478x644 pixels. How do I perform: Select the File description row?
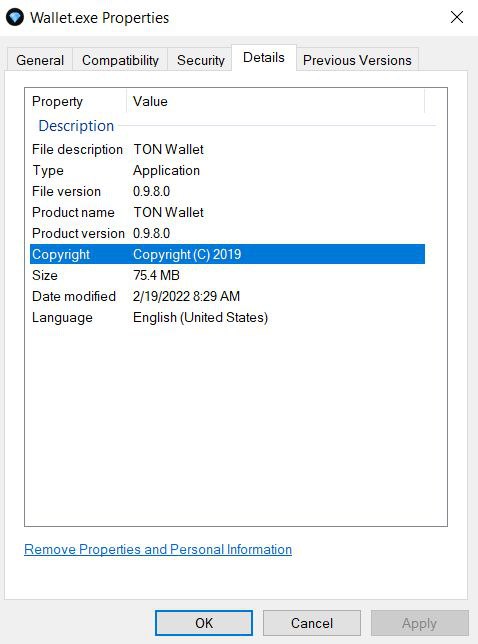click(227, 149)
